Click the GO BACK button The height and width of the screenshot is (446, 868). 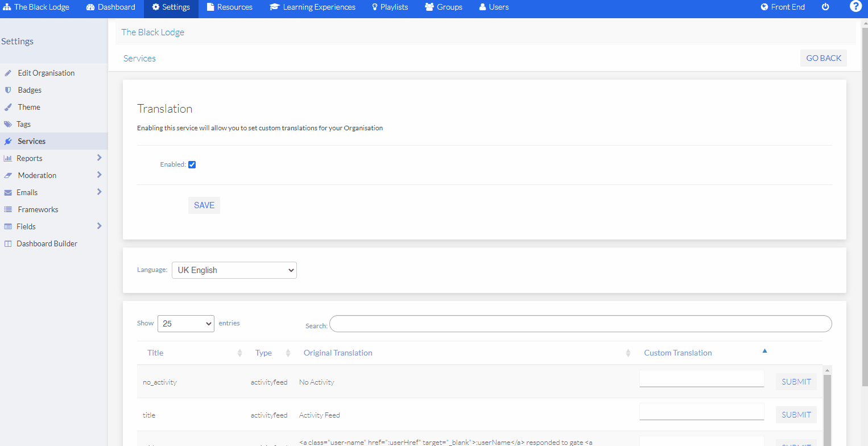click(x=823, y=58)
